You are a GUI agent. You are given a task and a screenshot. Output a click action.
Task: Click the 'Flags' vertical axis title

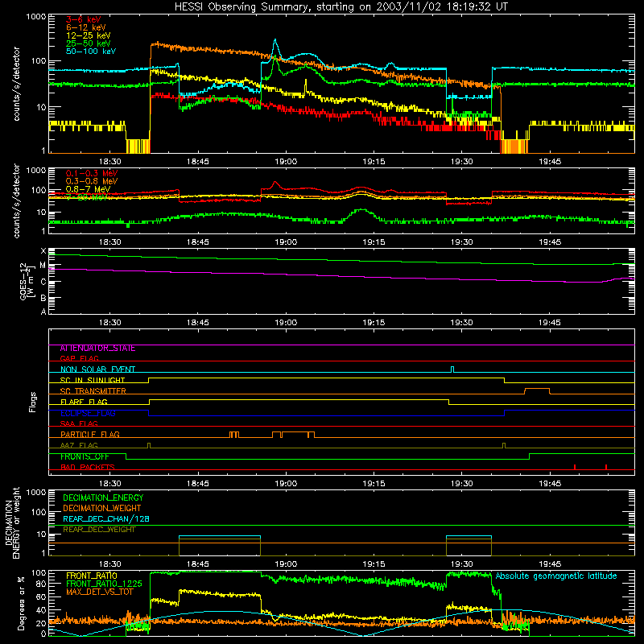32,402
